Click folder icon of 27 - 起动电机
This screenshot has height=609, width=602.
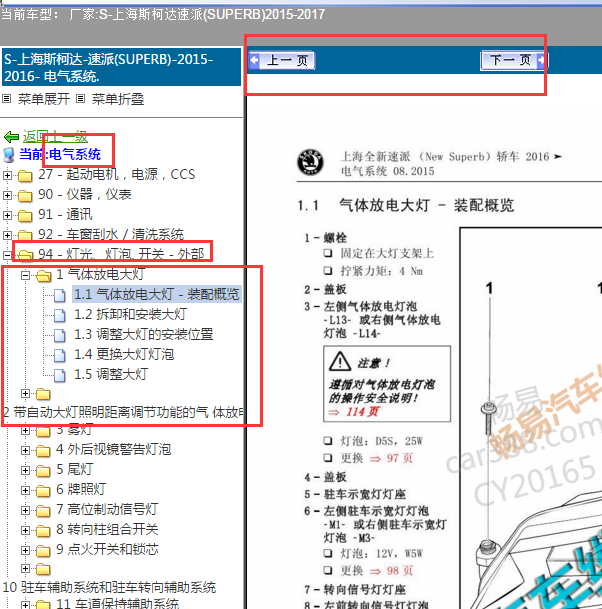(25, 176)
